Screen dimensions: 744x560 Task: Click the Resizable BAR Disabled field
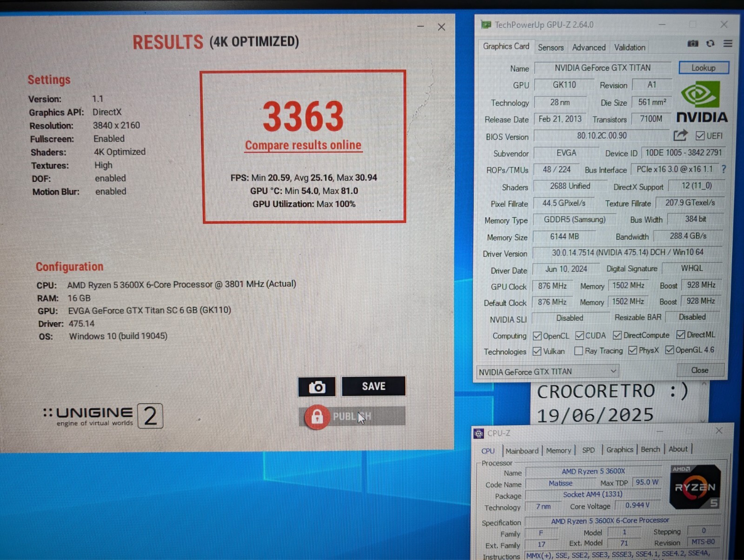click(692, 317)
